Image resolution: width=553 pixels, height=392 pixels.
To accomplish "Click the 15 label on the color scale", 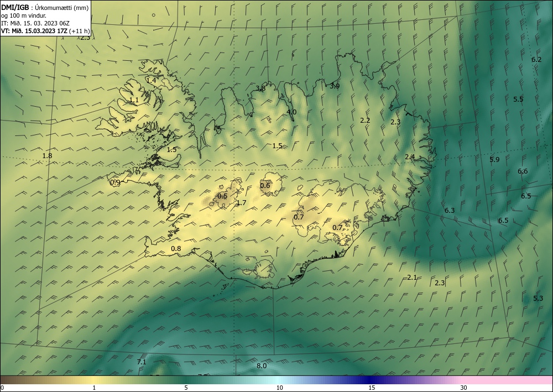I will coord(372,388).
